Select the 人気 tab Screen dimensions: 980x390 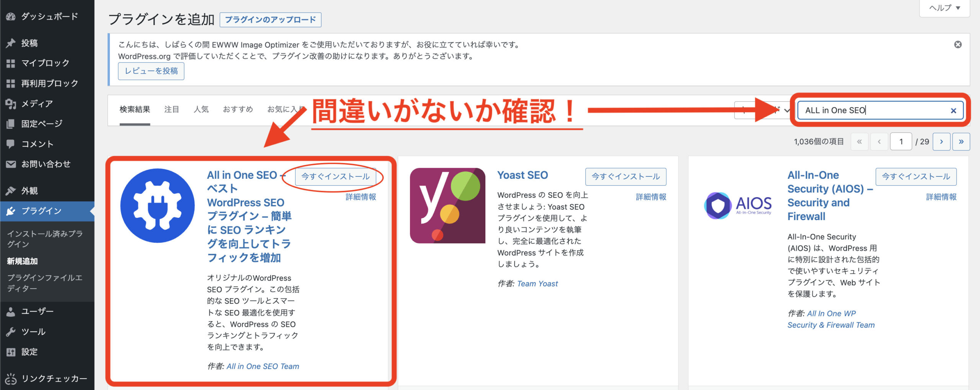[201, 109]
